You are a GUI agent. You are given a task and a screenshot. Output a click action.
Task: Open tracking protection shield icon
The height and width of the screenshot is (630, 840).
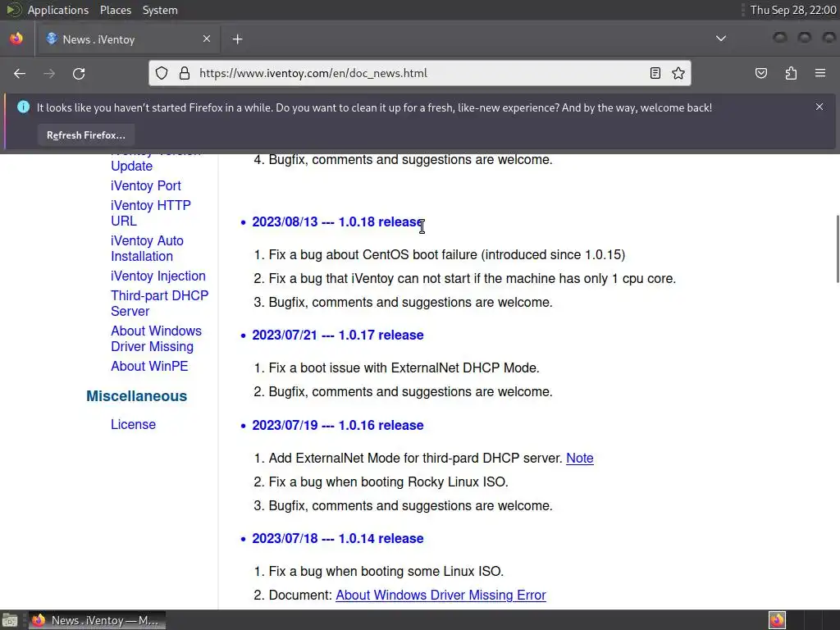(162, 73)
